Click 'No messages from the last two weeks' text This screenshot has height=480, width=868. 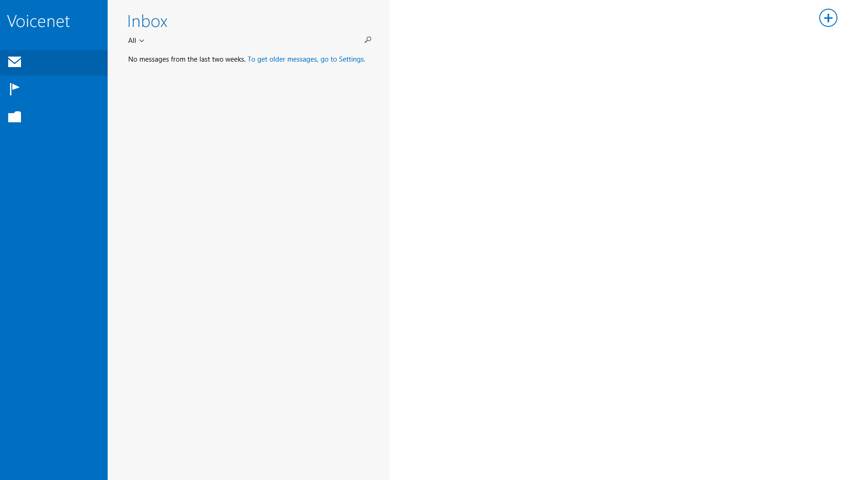pyautogui.click(x=187, y=59)
